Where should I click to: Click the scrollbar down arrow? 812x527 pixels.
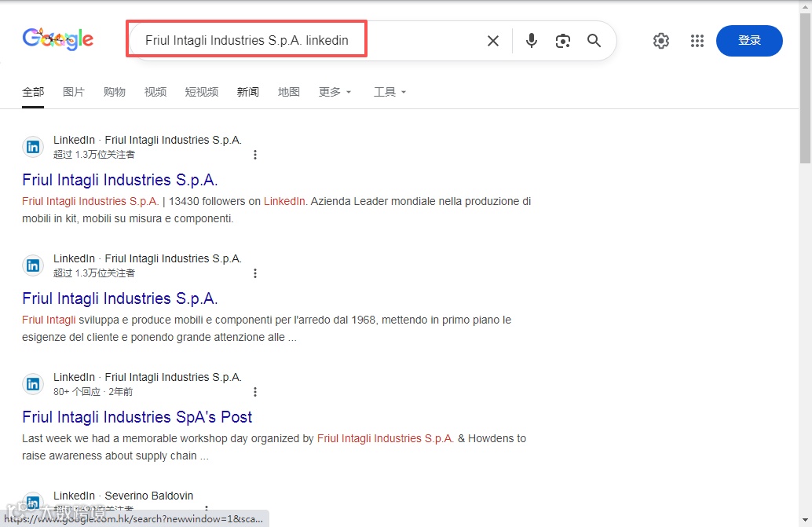coord(805,520)
